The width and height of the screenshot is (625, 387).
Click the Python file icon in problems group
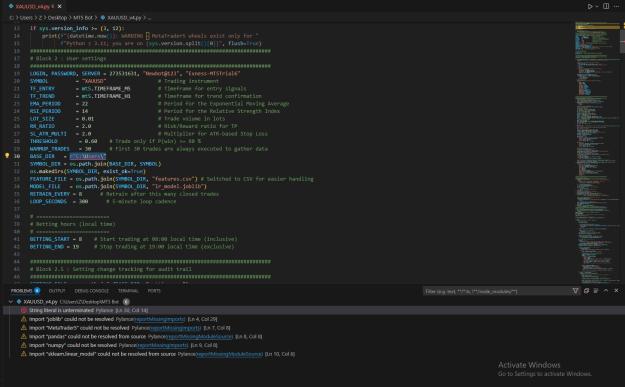click(x=19, y=302)
